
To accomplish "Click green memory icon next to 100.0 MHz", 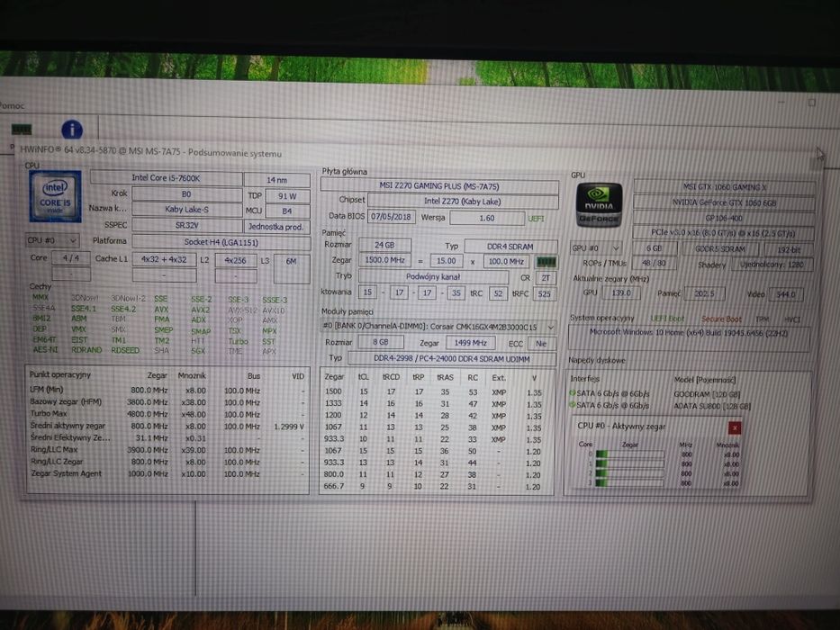I will pyautogui.click(x=546, y=262).
